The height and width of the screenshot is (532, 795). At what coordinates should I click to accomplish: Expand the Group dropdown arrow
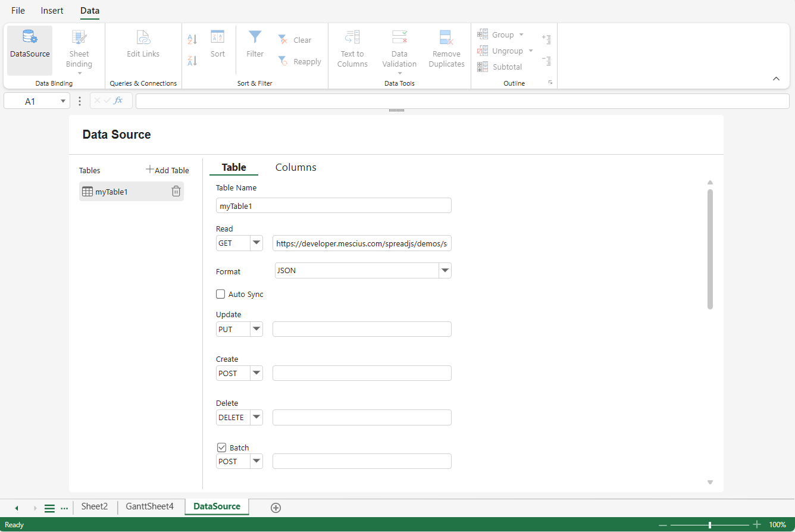coord(521,35)
